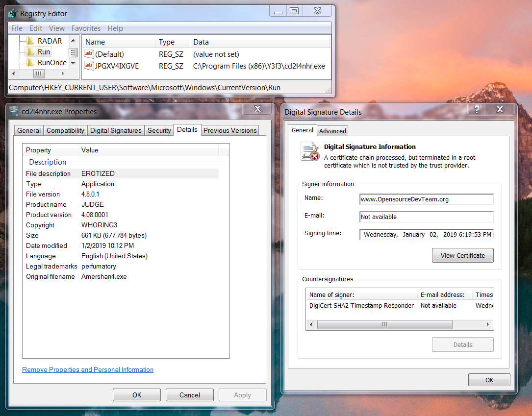
Task: Select the Legal trademarks value perfumatory
Action: click(x=99, y=267)
